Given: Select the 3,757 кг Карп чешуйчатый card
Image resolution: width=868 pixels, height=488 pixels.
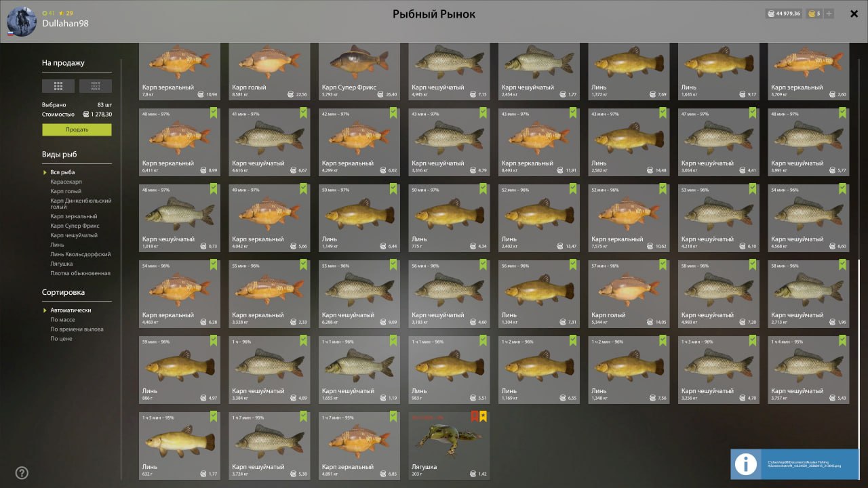Looking at the screenshot, I should pyautogui.click(x=808, y=369).
